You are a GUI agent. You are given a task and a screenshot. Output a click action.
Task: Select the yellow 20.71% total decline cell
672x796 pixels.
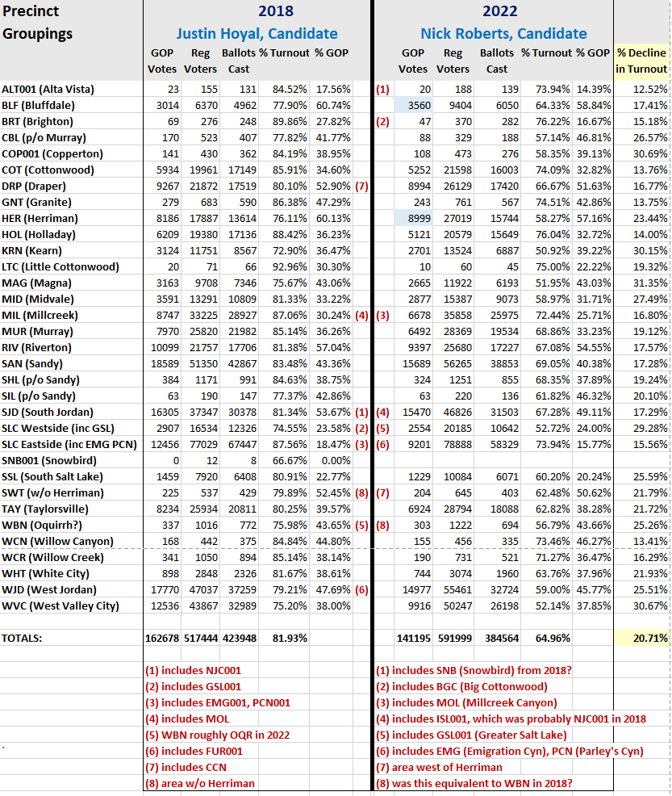pyautogui.click(x=641, y=638)
